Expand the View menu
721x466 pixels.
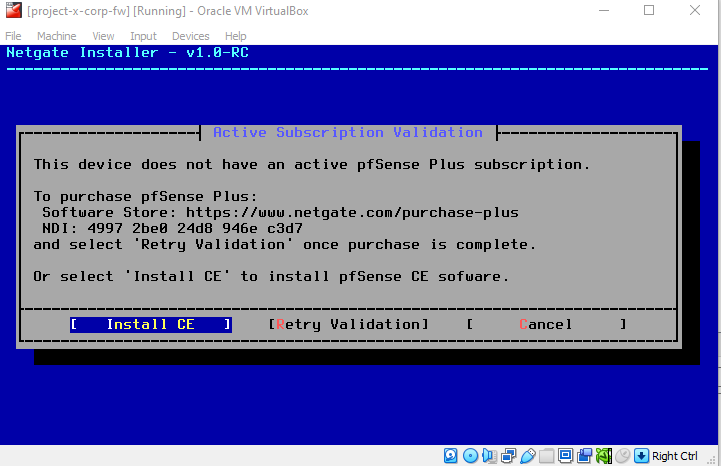click(x=103, y=36)
